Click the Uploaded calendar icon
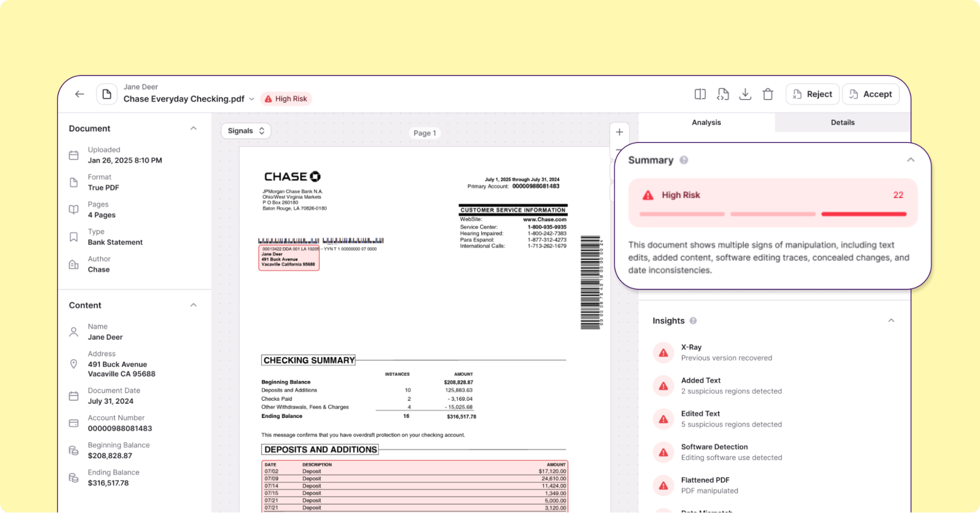 74,155
